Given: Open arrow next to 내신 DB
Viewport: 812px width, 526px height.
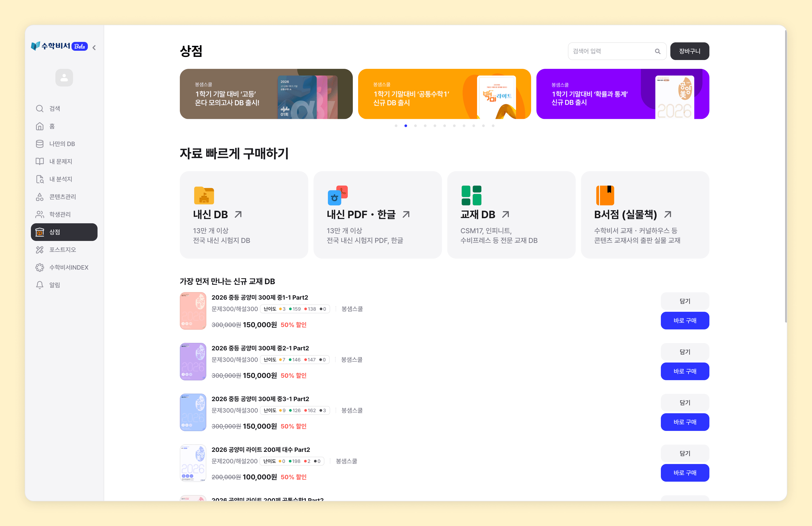Looking at the screenshot, I should click(x=238, y=214).
